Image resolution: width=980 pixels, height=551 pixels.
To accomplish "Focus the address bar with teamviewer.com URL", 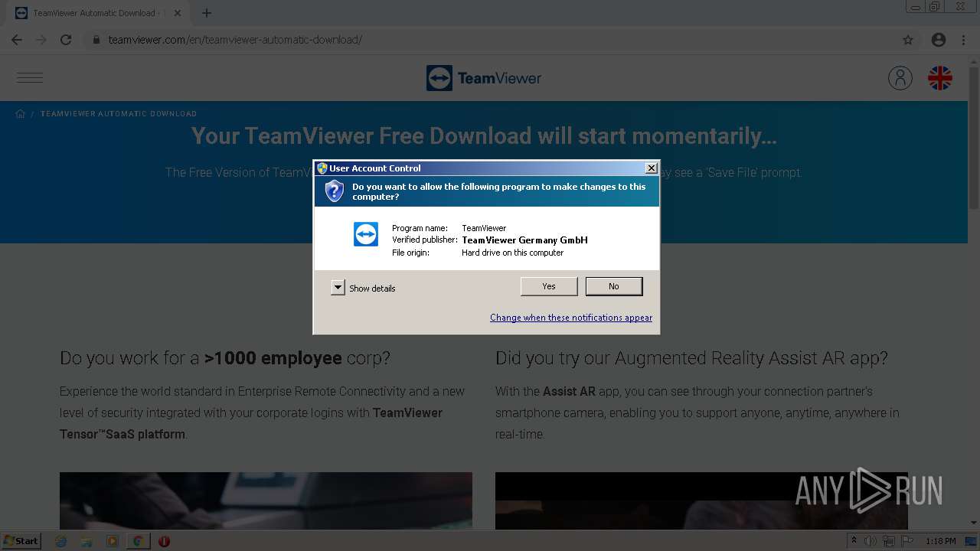I will [x=490, y=40].
